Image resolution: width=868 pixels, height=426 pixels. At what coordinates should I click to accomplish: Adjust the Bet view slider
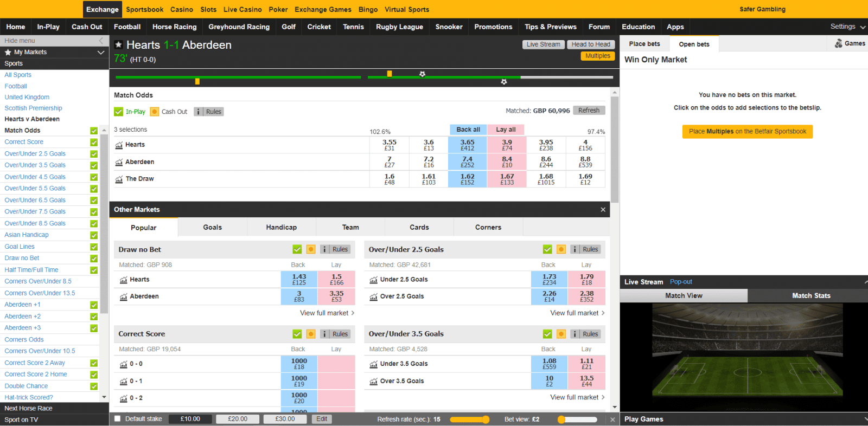tap(577, 419)
